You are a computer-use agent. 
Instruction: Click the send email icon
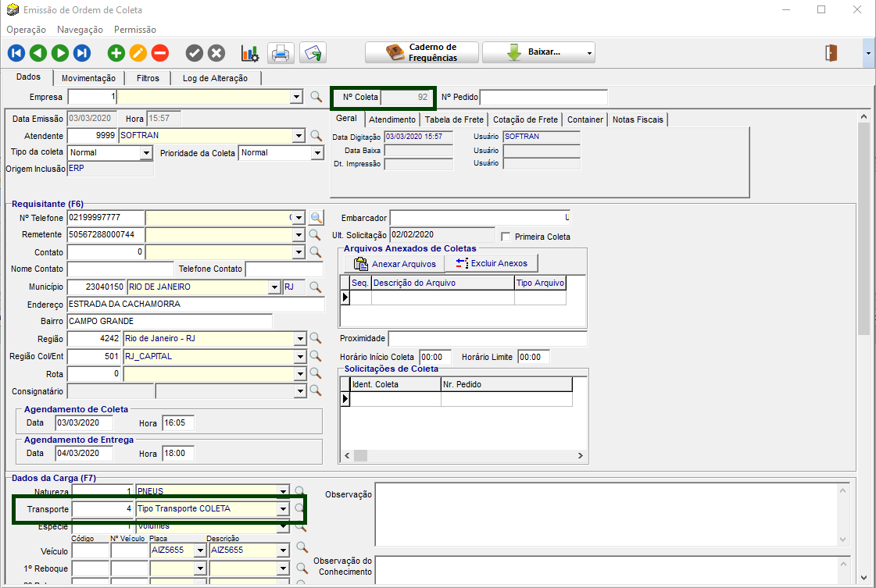pos(313,53)
